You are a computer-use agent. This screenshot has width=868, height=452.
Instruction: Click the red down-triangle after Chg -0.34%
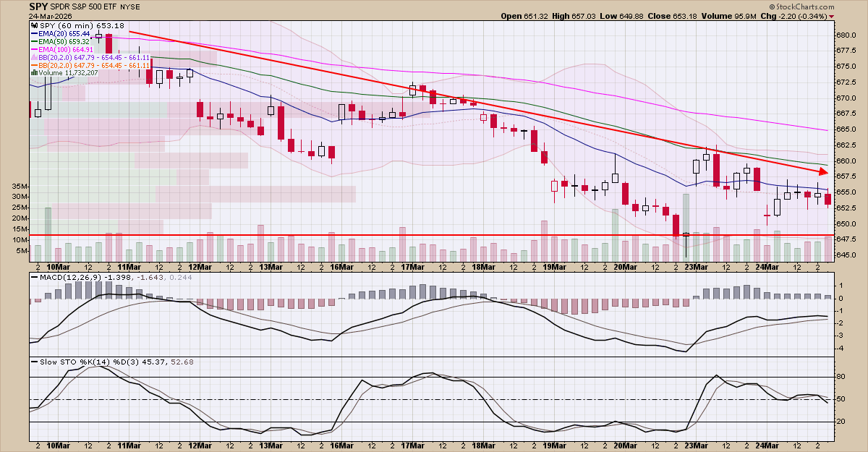(831, 16)
